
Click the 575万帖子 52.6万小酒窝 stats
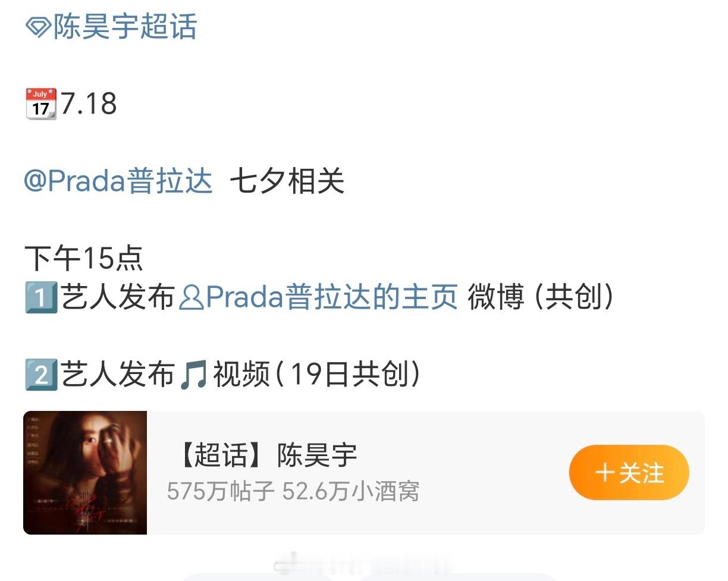tap(293, 492)
